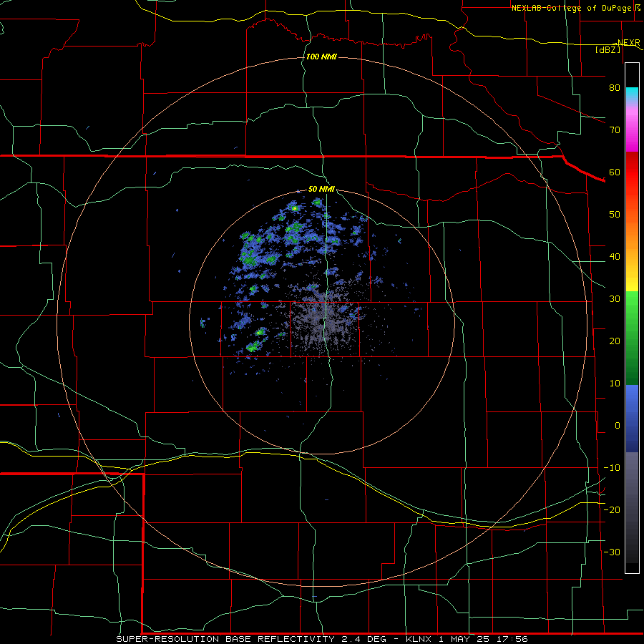Pick the cyan top segment of color bar
The width and height of the screenshot is (644, 644).
632,94
